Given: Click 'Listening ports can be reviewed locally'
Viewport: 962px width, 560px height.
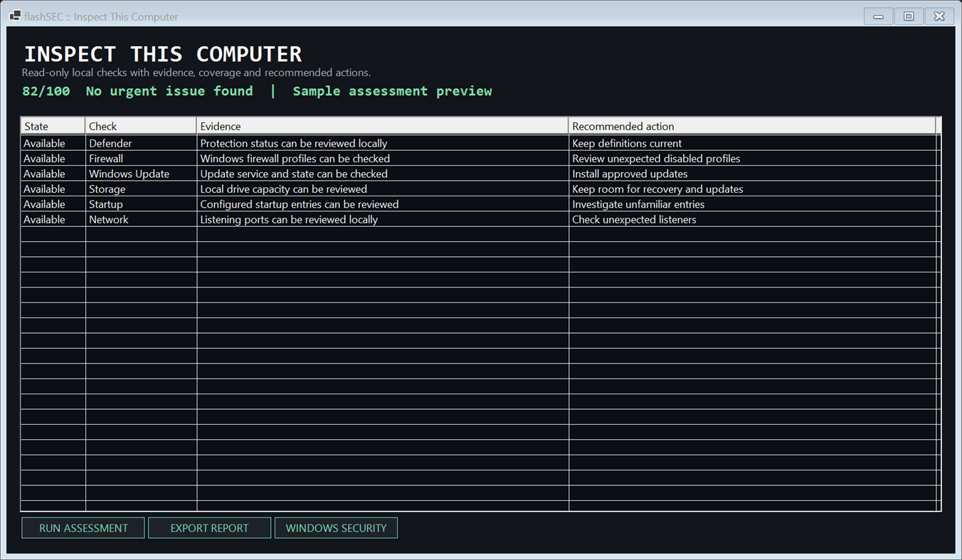Looking at the screenshot, I should 289,220.
